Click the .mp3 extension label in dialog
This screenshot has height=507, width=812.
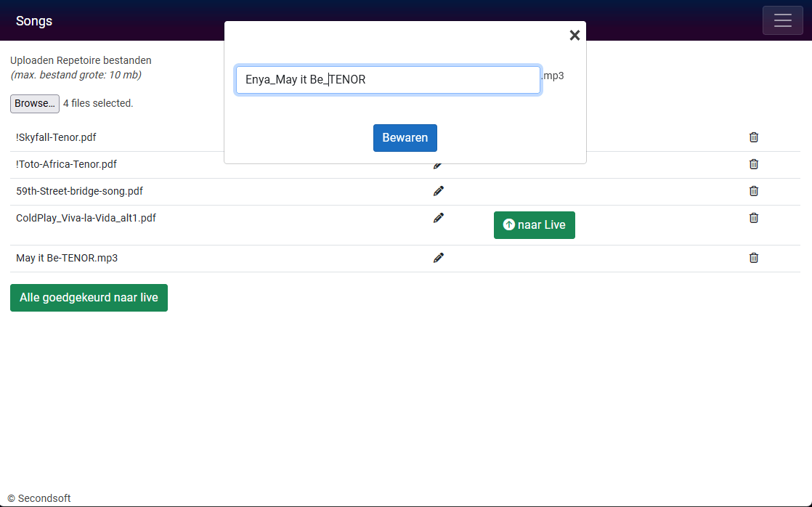[x=553, y=76]
